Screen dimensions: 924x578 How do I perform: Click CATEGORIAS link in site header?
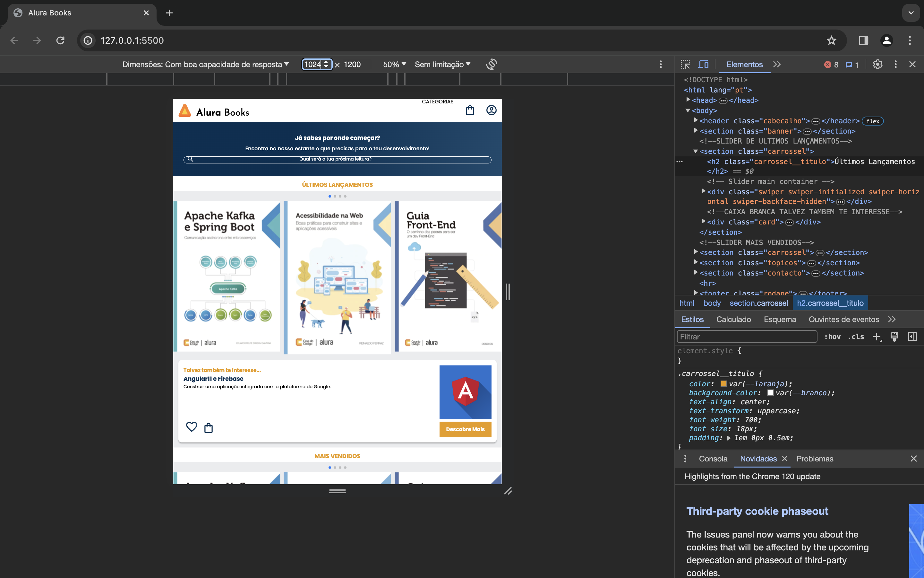click(x=438, y=102)
